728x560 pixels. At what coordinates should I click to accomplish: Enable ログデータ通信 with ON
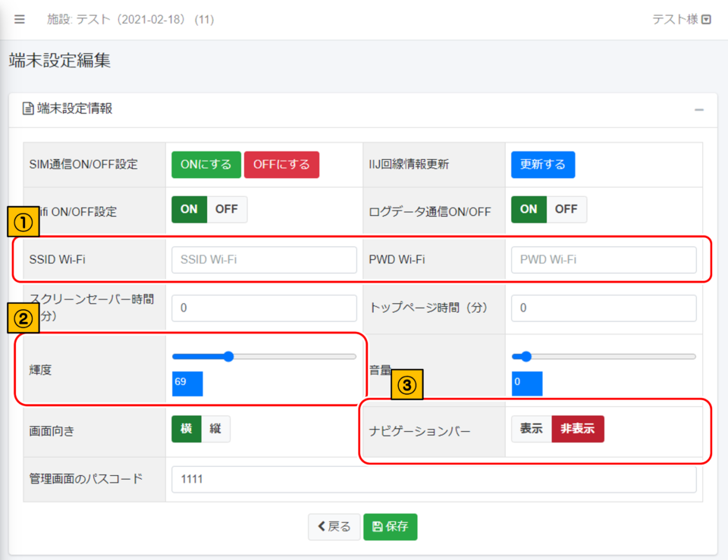click(529, 209)
